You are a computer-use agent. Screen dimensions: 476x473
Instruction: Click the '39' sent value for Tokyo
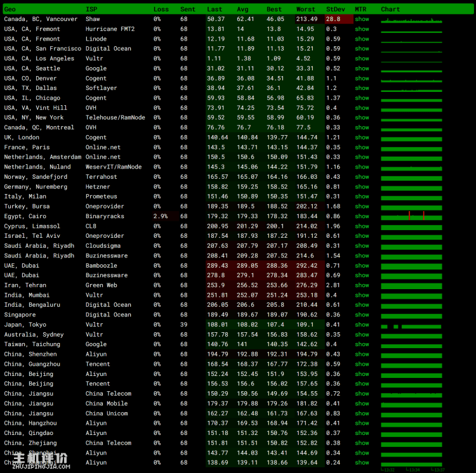pos(183,325)
